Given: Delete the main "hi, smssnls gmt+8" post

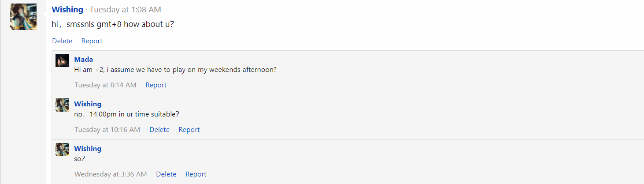Looking at the screenshot, I should [x=62, y=41].
